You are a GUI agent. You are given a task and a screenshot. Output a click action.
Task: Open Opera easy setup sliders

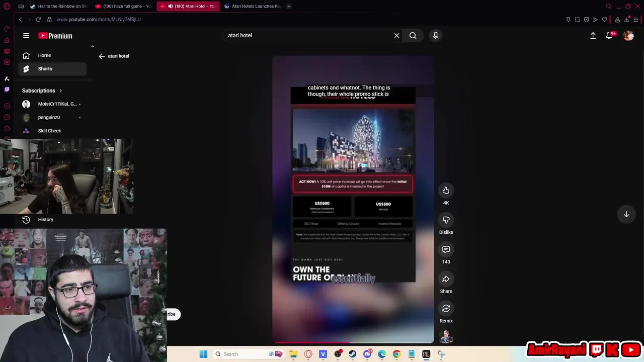[635, 20]
